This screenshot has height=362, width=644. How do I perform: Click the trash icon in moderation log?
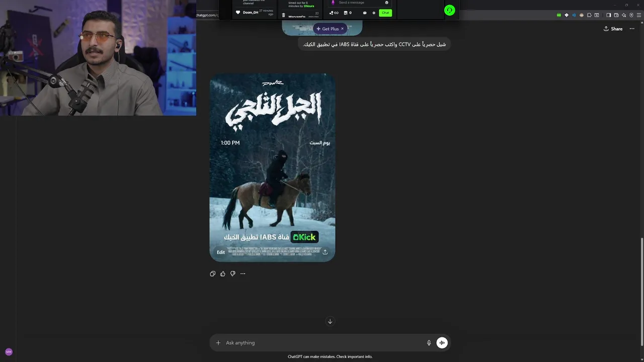(x=283, y=16)
